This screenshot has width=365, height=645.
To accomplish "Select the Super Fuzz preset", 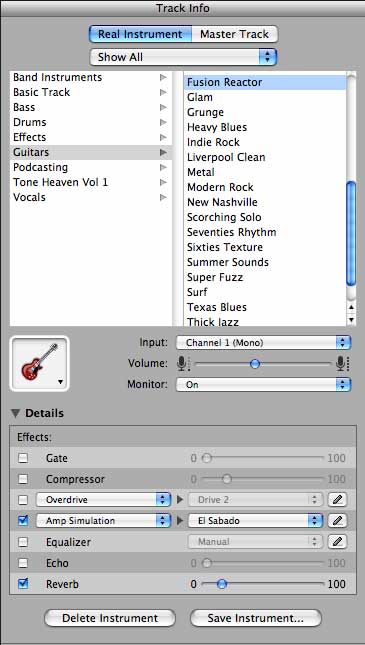I will [265, 277].
